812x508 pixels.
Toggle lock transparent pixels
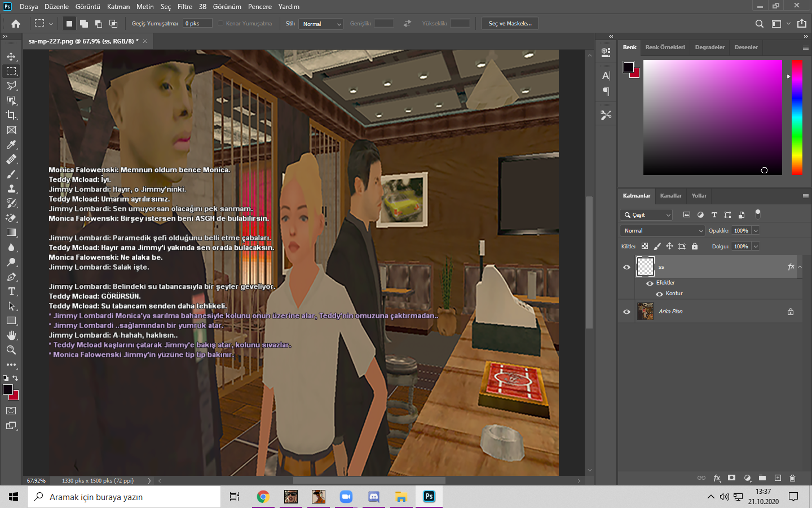[645, 246]
